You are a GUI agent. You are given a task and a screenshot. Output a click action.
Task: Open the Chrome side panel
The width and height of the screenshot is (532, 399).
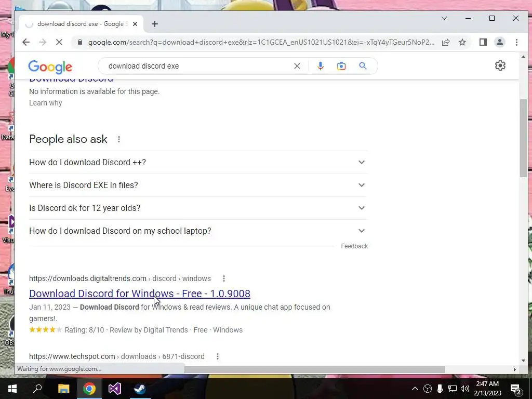483,42
